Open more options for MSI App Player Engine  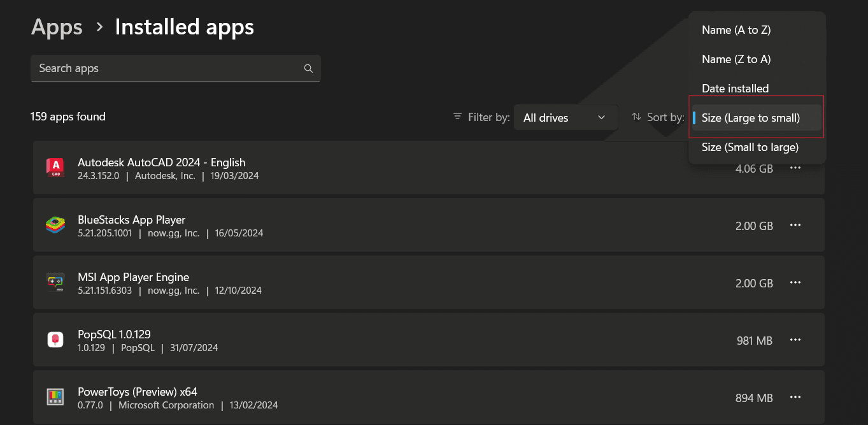[795, 282]
